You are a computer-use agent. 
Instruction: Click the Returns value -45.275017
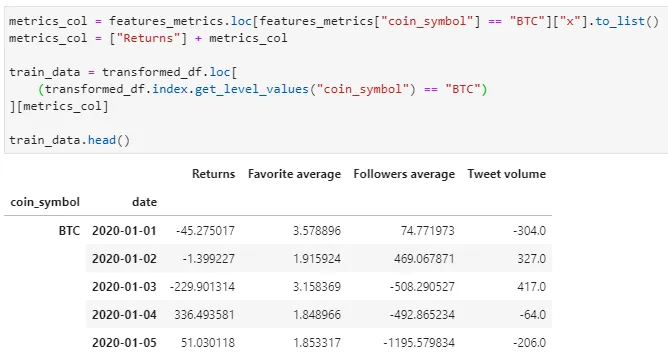[x=205, y=231]
